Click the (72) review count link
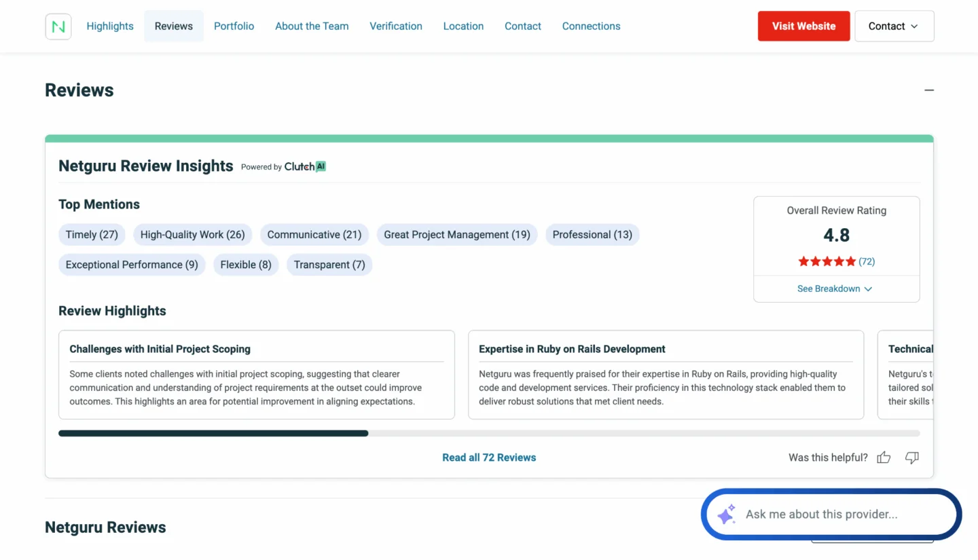 pyautogui.click(x=867, y=261)
